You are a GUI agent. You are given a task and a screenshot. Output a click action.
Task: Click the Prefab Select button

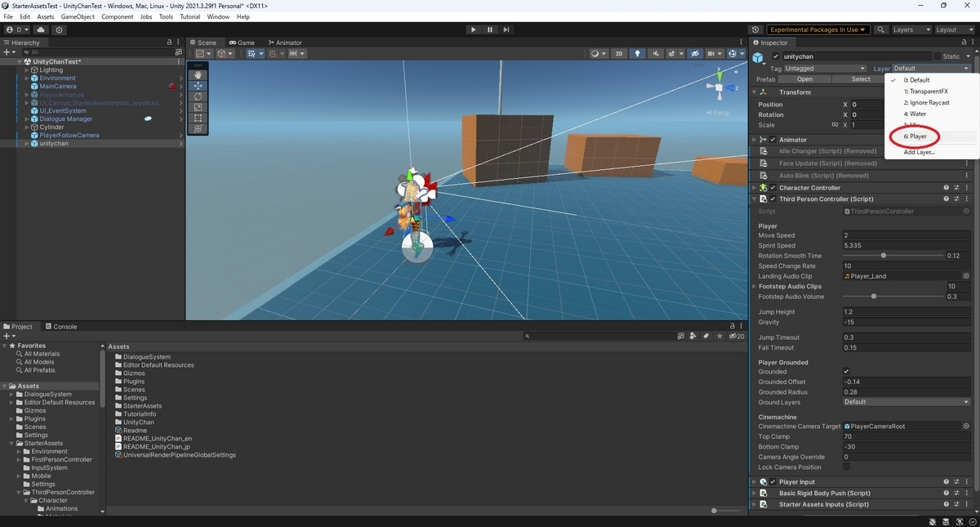(861, 79)
